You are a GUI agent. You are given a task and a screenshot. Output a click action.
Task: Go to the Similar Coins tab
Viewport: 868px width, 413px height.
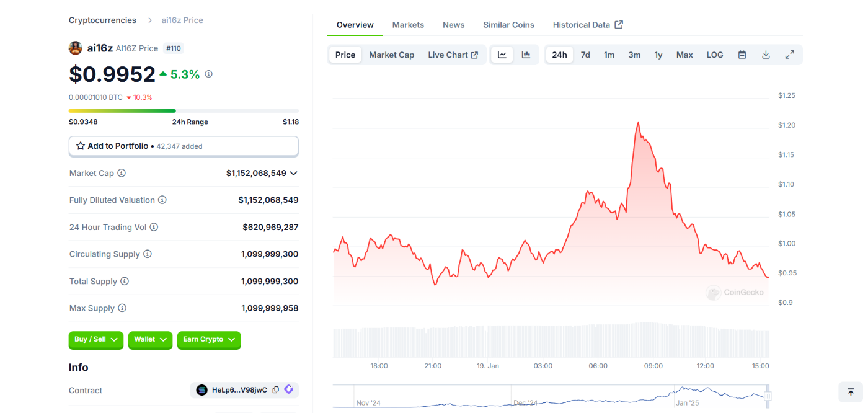click(x=508, y=25)
